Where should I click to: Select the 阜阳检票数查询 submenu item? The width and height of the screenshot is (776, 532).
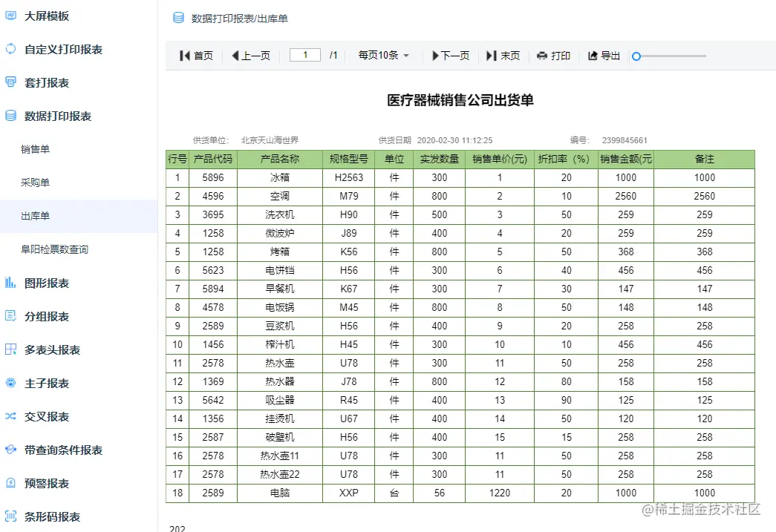tap(79, 249)
